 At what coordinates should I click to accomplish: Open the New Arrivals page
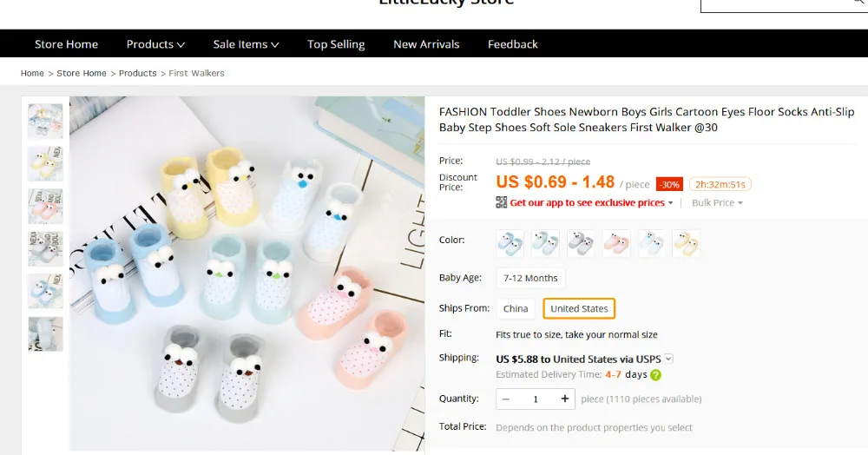tap(426, 44)
